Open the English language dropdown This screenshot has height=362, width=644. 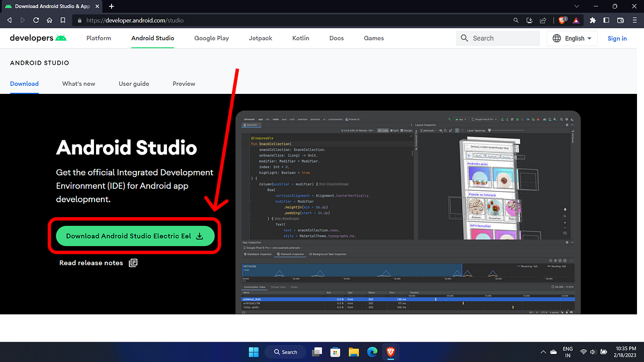(x=572, y=38)
